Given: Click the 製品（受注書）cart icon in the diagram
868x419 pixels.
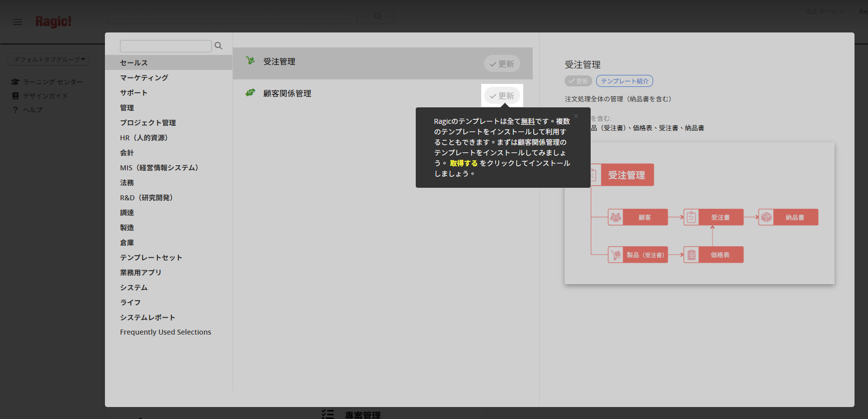Looking at the screenshot, I should (x=616, y=255).
